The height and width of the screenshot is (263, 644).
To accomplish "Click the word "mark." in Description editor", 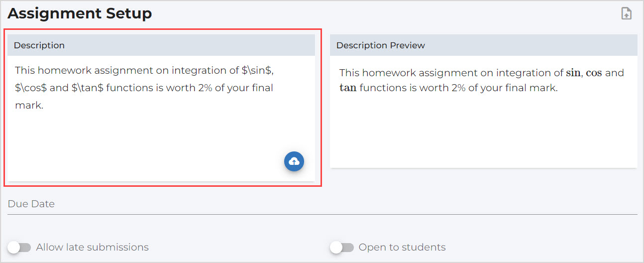I will (x=29, y=106).
